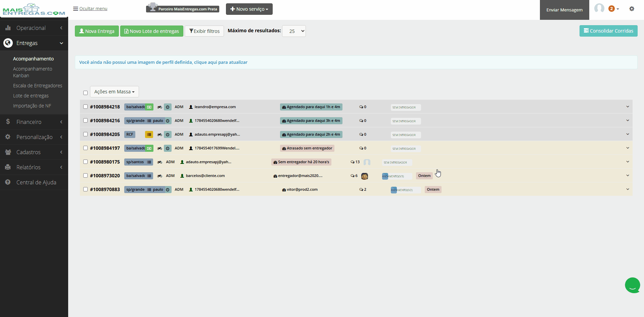
Task: Click the clock icon on row #1008984218
Action: (x=168, y=107)
